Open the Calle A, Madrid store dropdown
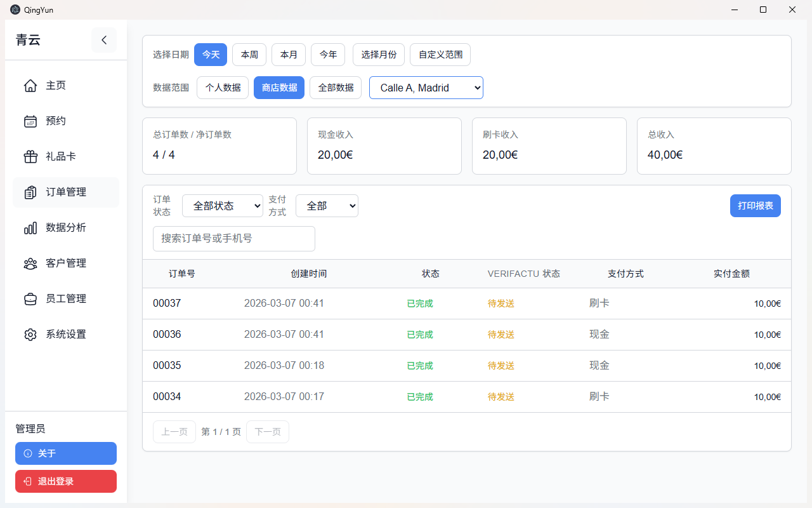 tap(426, 88)
